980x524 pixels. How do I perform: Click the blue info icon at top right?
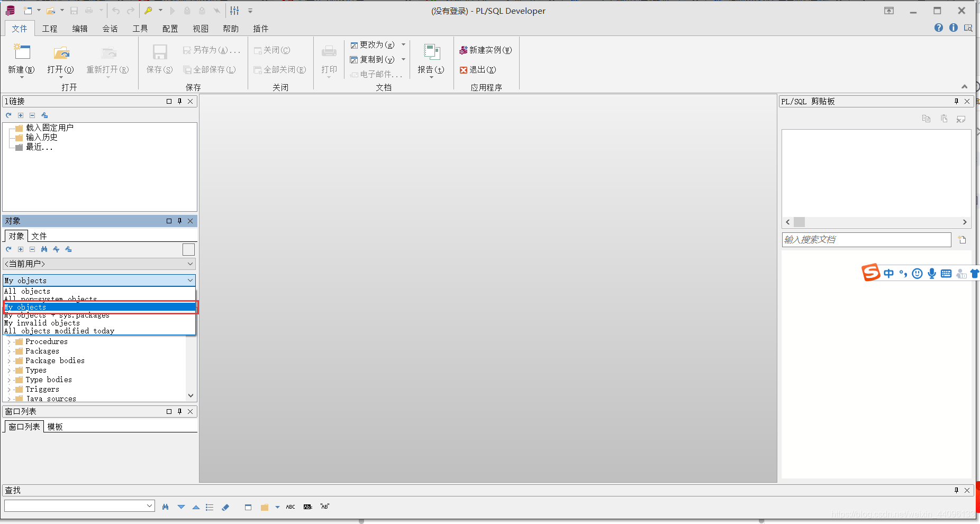click(953, 28)
